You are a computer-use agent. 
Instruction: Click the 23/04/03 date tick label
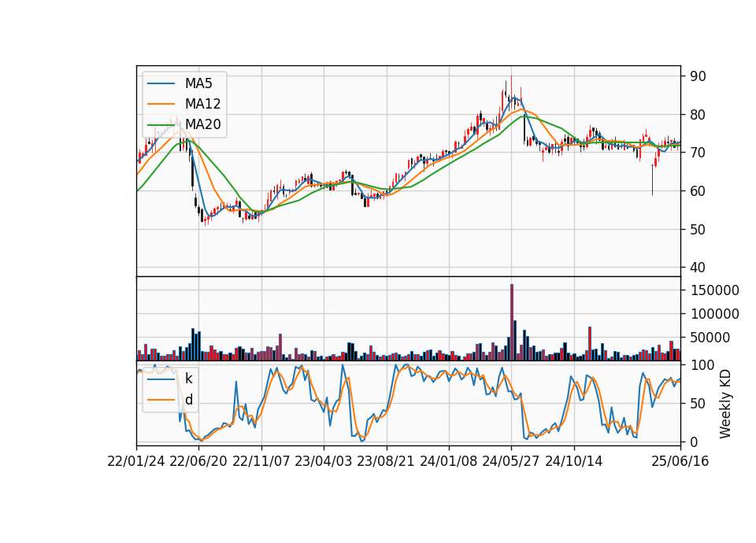[x=324, y=462]
